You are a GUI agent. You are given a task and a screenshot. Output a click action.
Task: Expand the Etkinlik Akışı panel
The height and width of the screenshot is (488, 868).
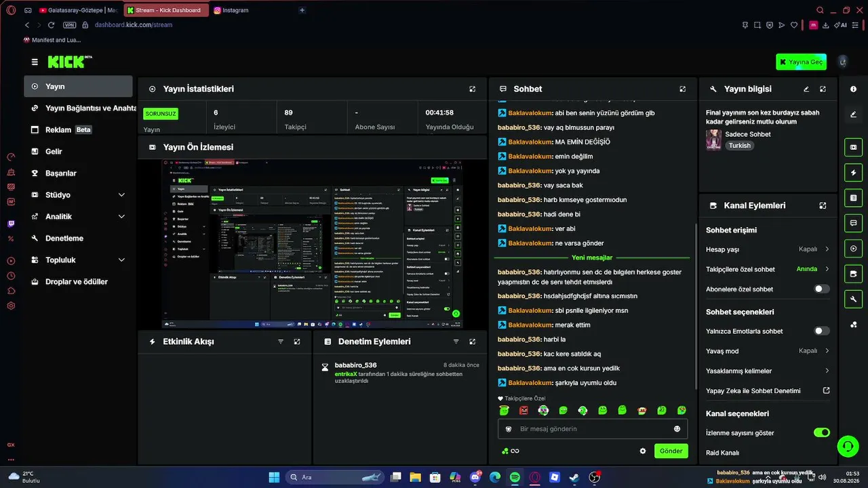point(297,342)
